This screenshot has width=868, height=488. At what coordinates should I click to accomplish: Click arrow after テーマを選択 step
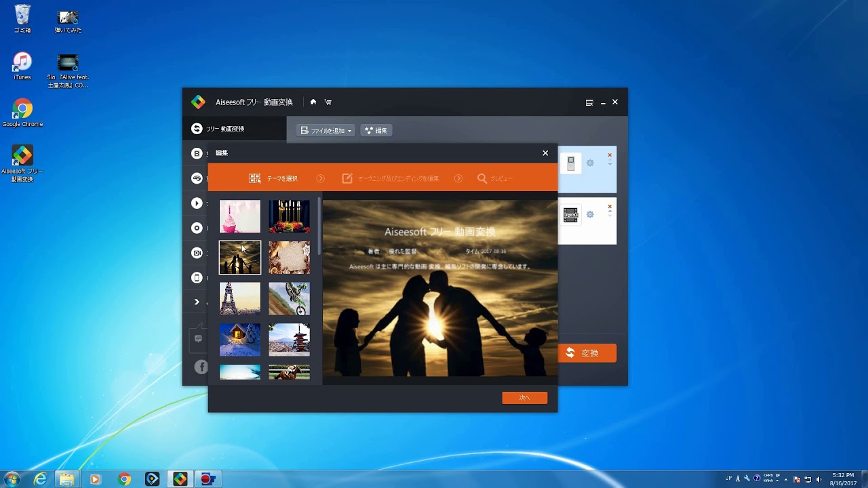pyautogui.click(x=320, y=178)
